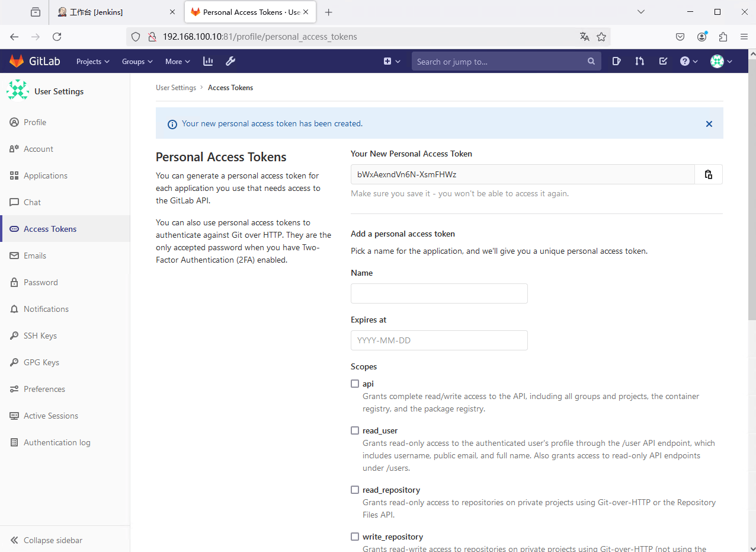Open merge requests icon in navbar
This screenshot has width=756, height=552.
(x=639, y=61)
